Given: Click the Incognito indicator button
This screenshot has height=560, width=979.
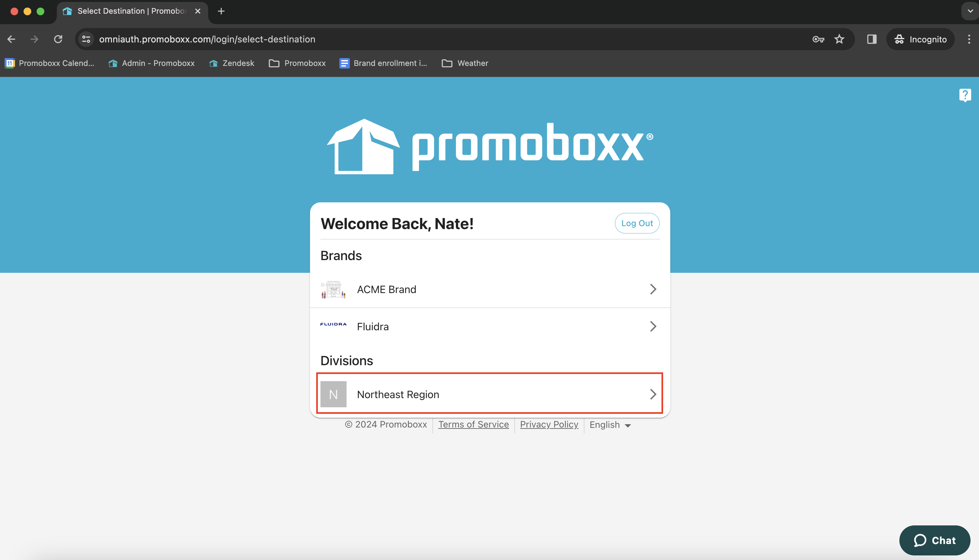Looking at the screenshot, I should click(921, 39).
